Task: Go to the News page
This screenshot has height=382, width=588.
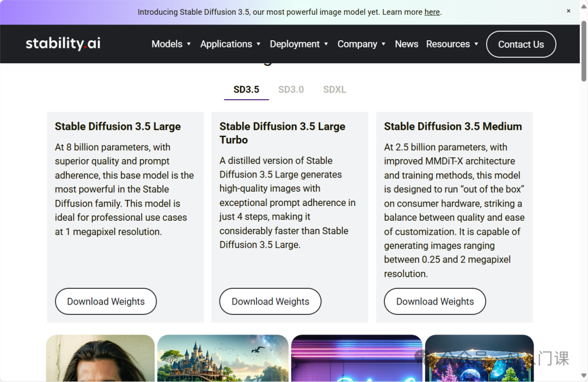Action: (x=406, y=44)
